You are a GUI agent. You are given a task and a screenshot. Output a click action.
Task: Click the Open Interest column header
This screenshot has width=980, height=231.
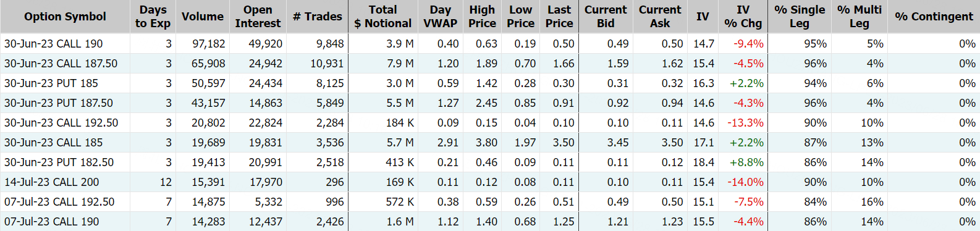pos(258,17)
